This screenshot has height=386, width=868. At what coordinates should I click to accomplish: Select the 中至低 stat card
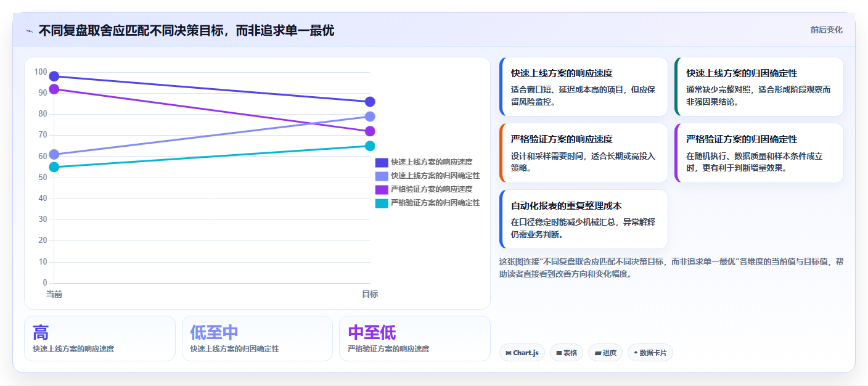(x=415, y=339)
